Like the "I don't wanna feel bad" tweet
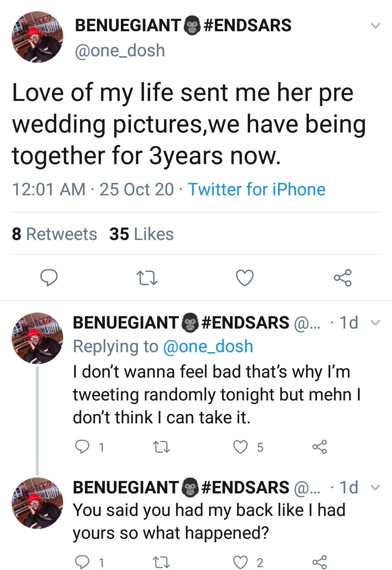The width and height of the screenshot is (392, 570). pos(240,447)
